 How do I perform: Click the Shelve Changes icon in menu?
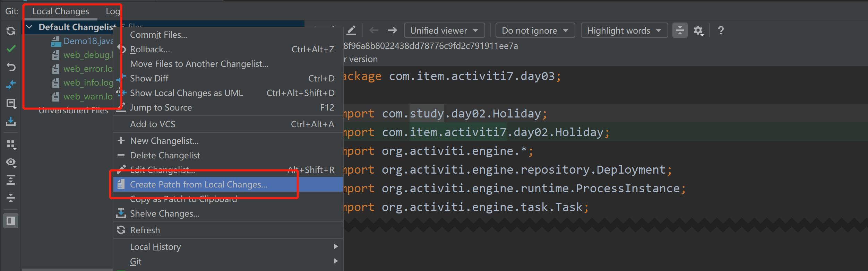click(121, 213)
